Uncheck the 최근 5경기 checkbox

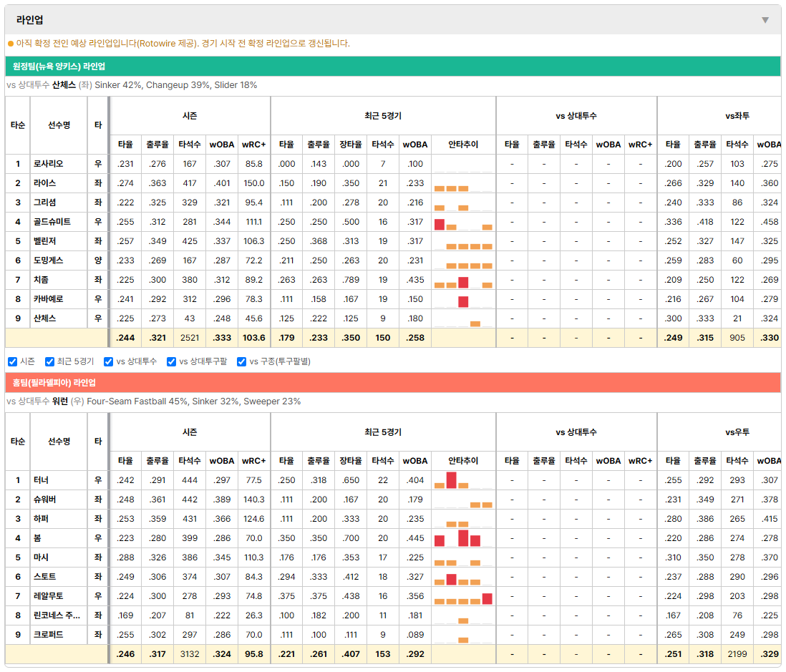tap(49, 362)
